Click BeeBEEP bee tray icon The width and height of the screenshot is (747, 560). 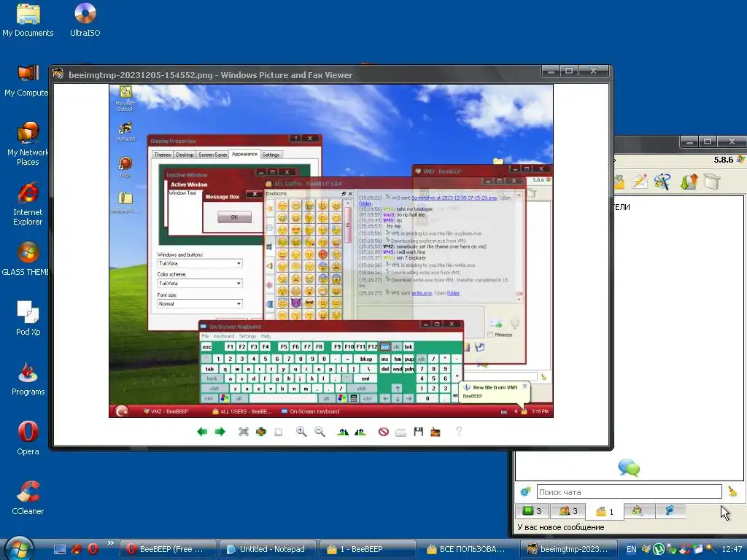646,548
